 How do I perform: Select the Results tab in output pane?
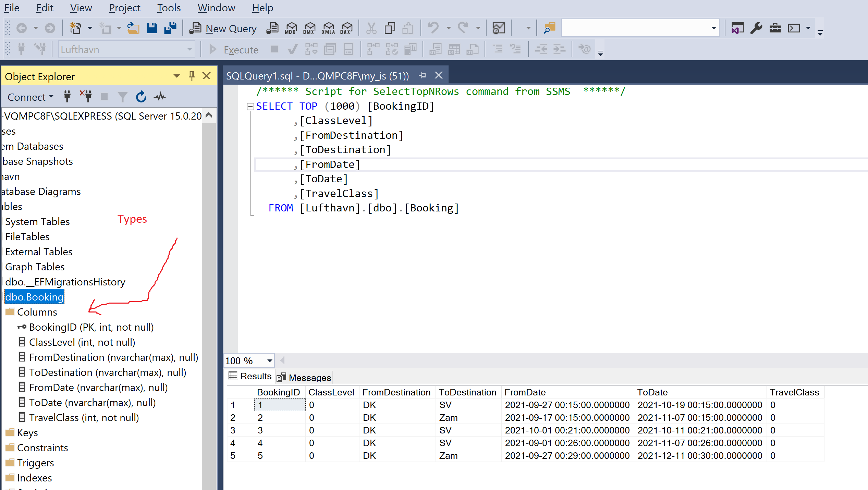click(x=251, y=376)
